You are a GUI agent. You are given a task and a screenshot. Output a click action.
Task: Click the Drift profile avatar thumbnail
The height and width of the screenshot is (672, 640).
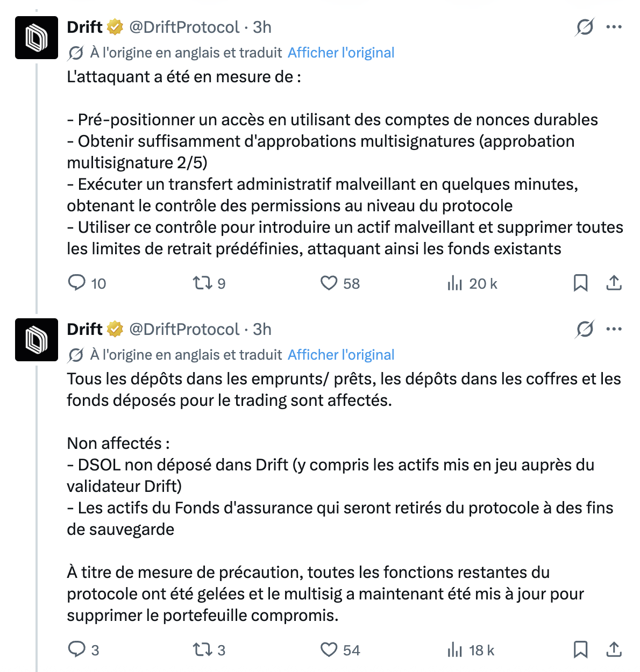tap(35, 38)
